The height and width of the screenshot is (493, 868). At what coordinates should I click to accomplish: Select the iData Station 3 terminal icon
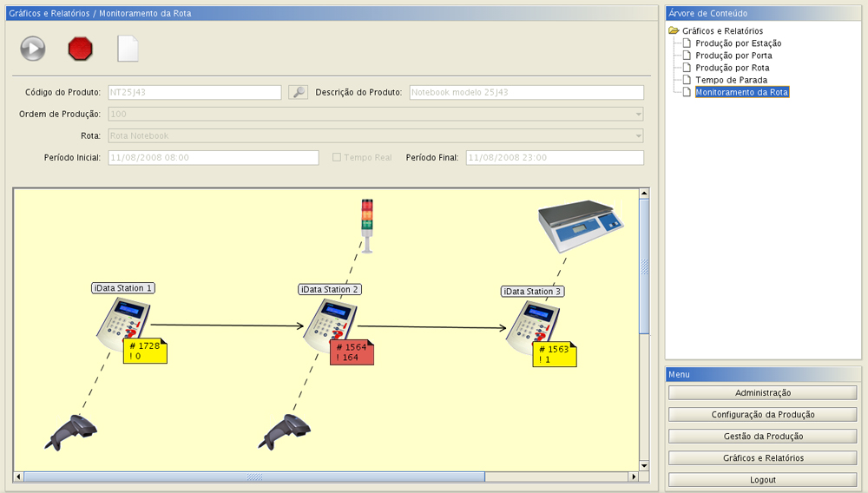click(x=533, y=326)
